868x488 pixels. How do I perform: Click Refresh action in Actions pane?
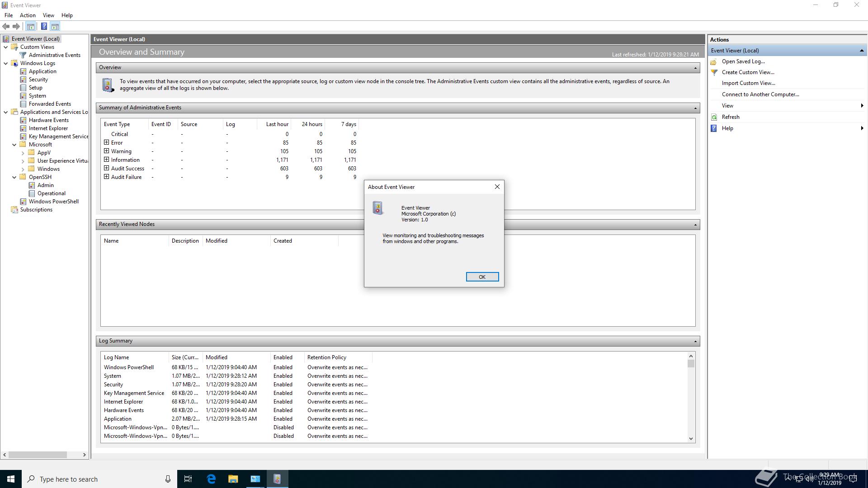tap(730, 117)
